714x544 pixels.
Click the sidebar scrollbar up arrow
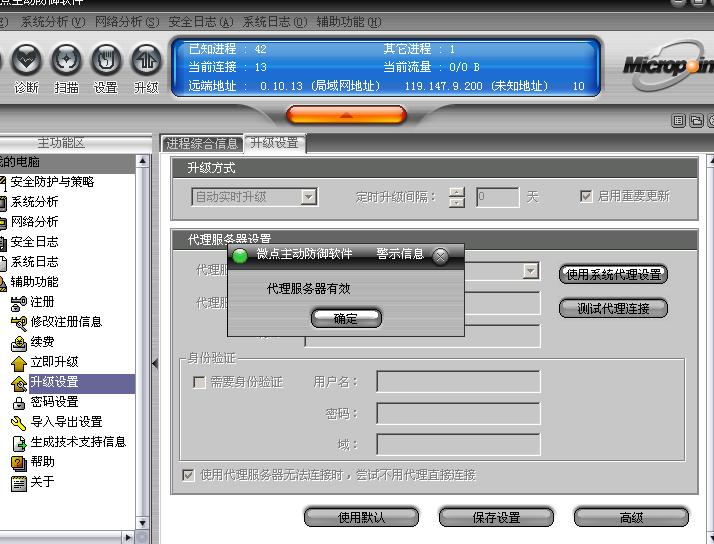click(x=143, y=161)
